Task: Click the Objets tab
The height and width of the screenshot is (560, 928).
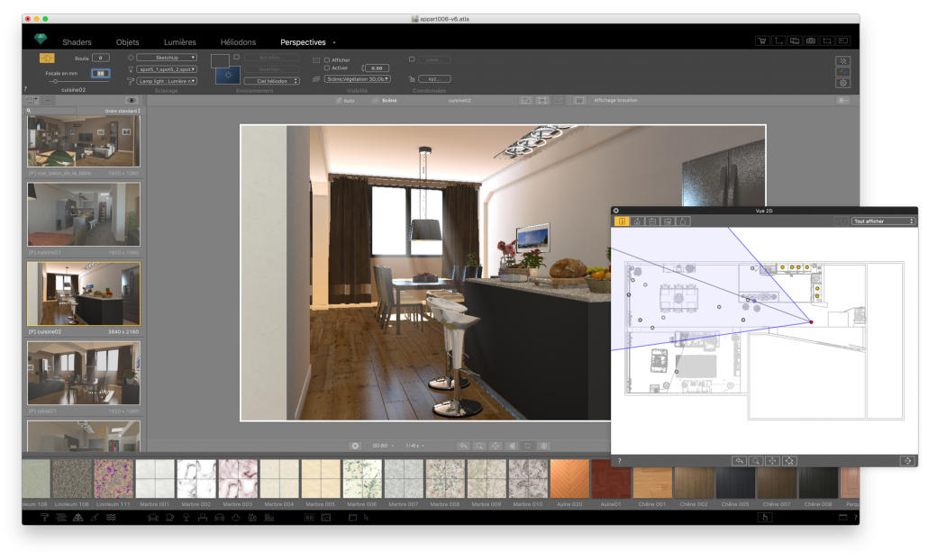Action: [x=127, y=42]
